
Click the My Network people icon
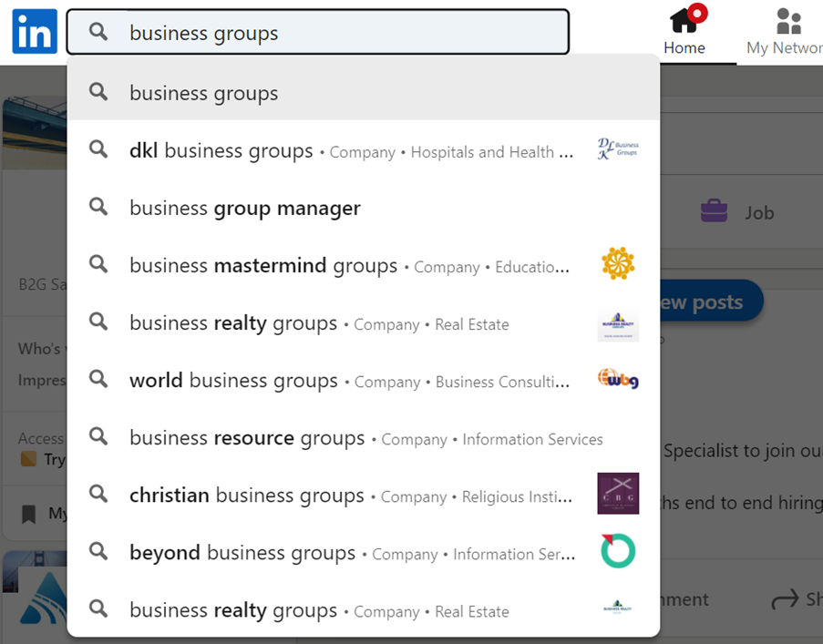point(789,21)
